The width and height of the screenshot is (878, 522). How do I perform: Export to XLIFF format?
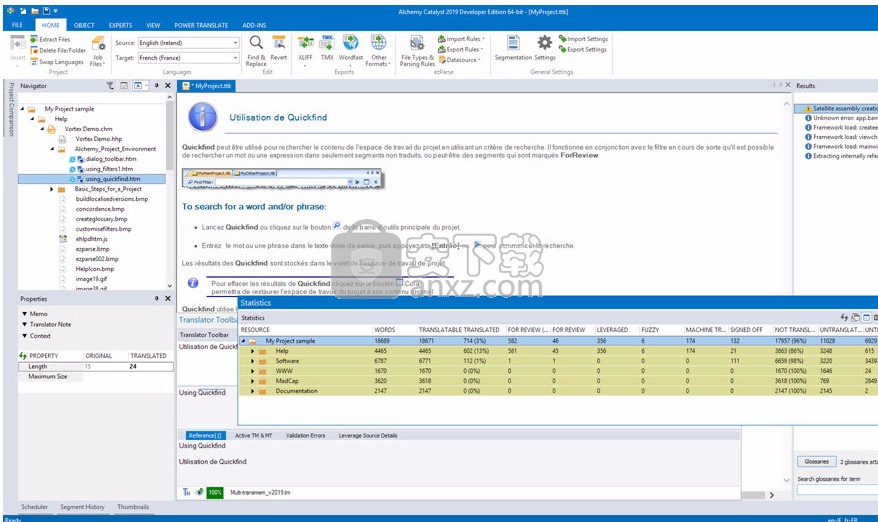coord(305,49)
